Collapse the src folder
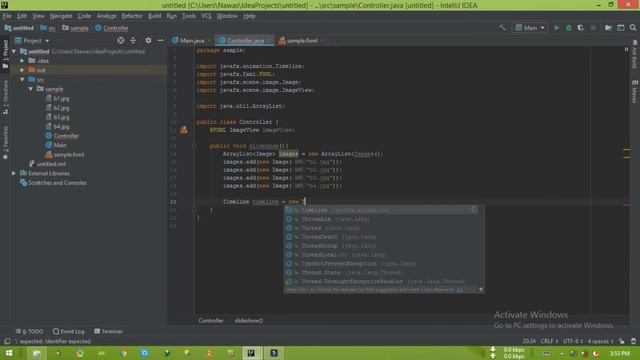The width and height of the screenshot is (640, 360). [x=22, y=80]
